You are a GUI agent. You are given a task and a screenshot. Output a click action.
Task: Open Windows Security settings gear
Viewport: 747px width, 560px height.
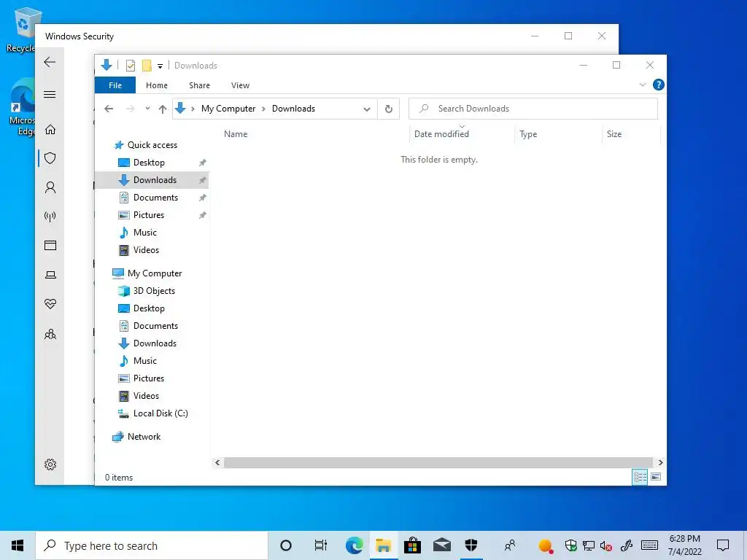click(x=50, y=464)
